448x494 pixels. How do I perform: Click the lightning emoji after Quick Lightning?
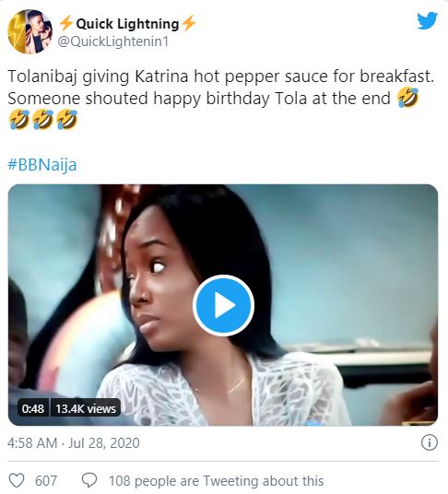(189, 24)
